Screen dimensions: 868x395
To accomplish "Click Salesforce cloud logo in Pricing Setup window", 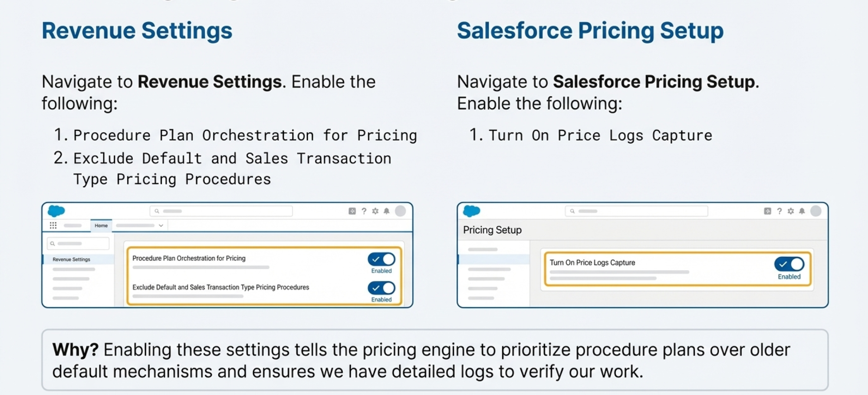I will coord(471,211).
